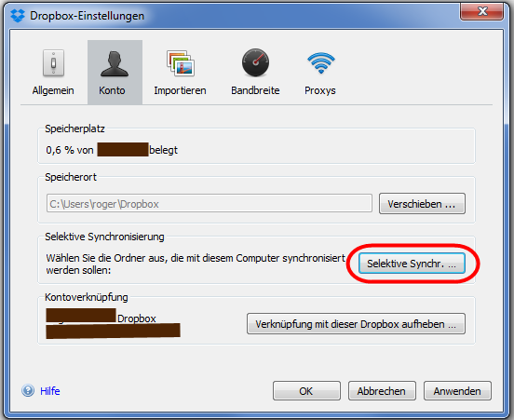The height and width of the screenshot is (420, 514).
Task: Select the Konto person silhouette icon
Action: pyautogui.click(x=115, y=63)
